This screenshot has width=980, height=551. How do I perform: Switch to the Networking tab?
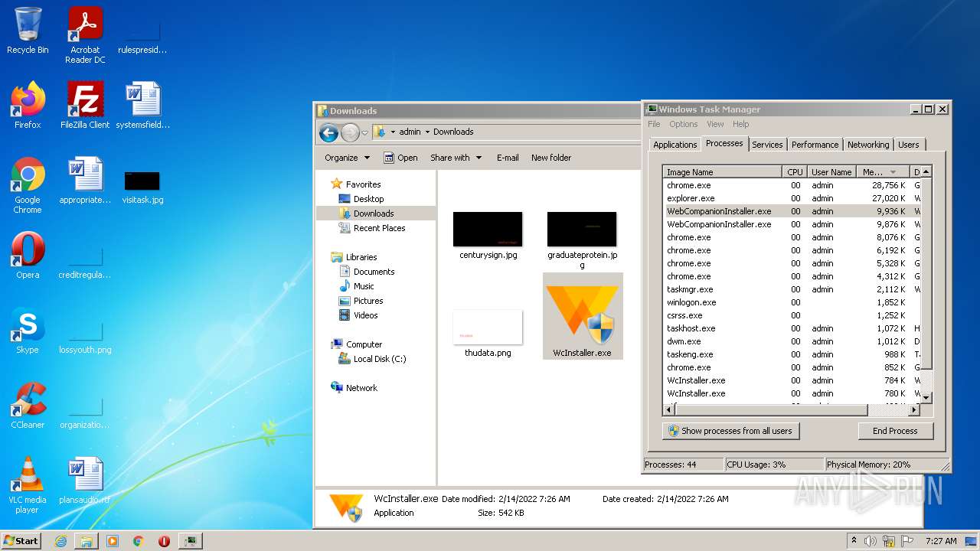point(868,145)
